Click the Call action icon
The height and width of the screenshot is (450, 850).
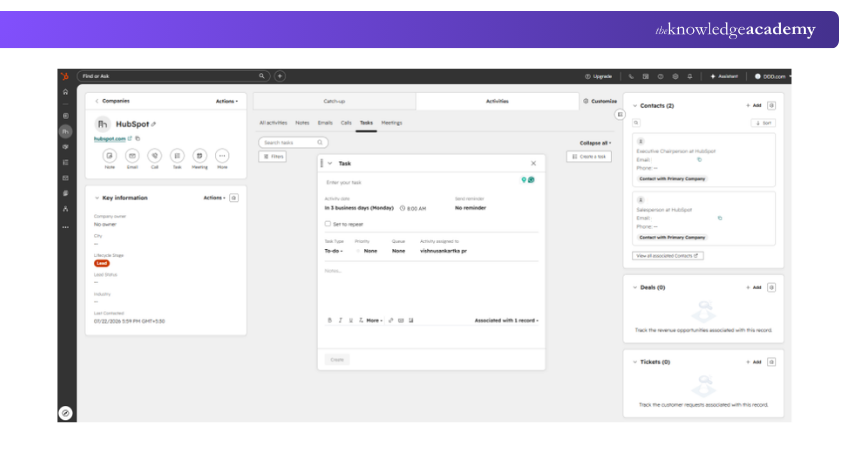[x=154, y=156]
